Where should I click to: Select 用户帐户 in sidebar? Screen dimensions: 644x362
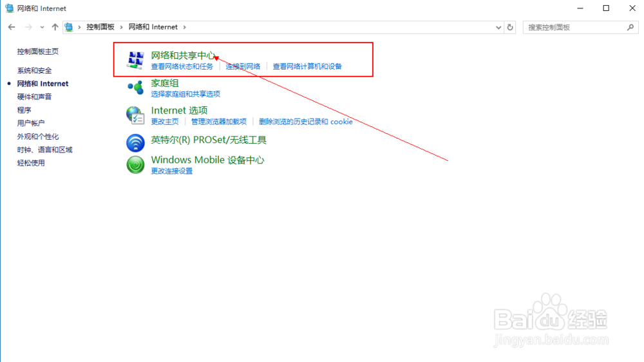[31, 123]
